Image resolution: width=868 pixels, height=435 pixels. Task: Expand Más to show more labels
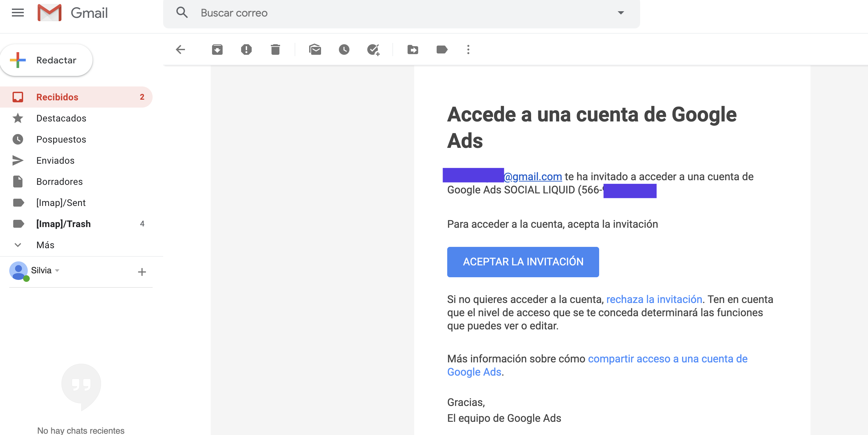click(x=76, y=245)
